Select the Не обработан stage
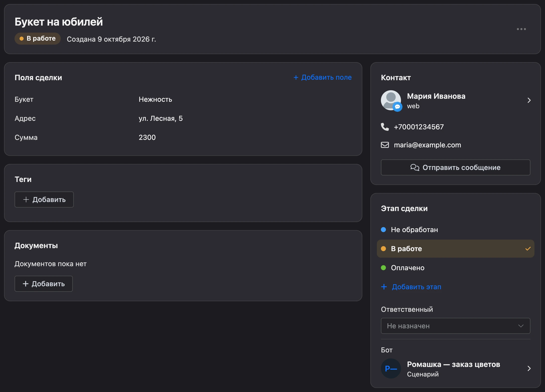The width and height of the screenshot is (545, 392). (455, 230)
